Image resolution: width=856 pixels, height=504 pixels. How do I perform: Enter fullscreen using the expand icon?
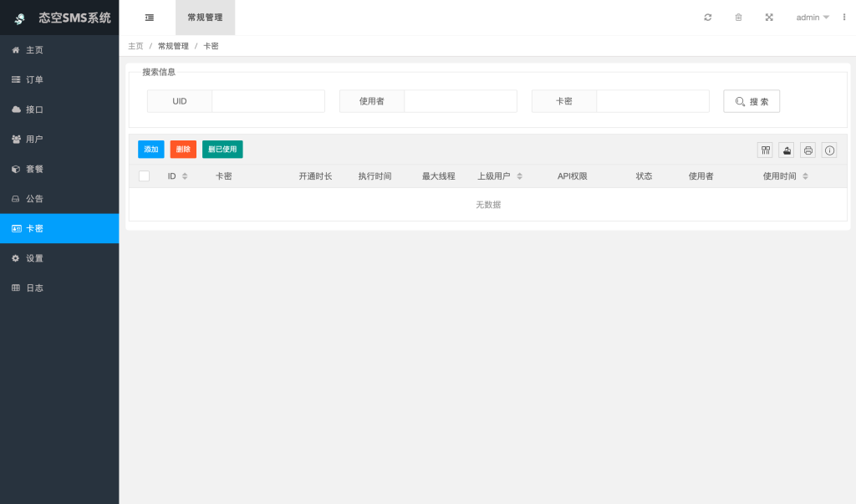(769, 17)
